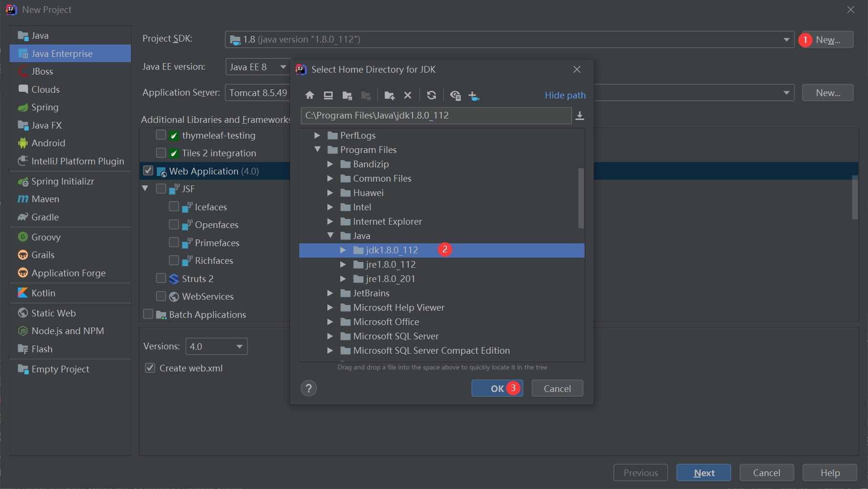868x489 pixels.
Task: Click Hide path link
Action: 565,95
